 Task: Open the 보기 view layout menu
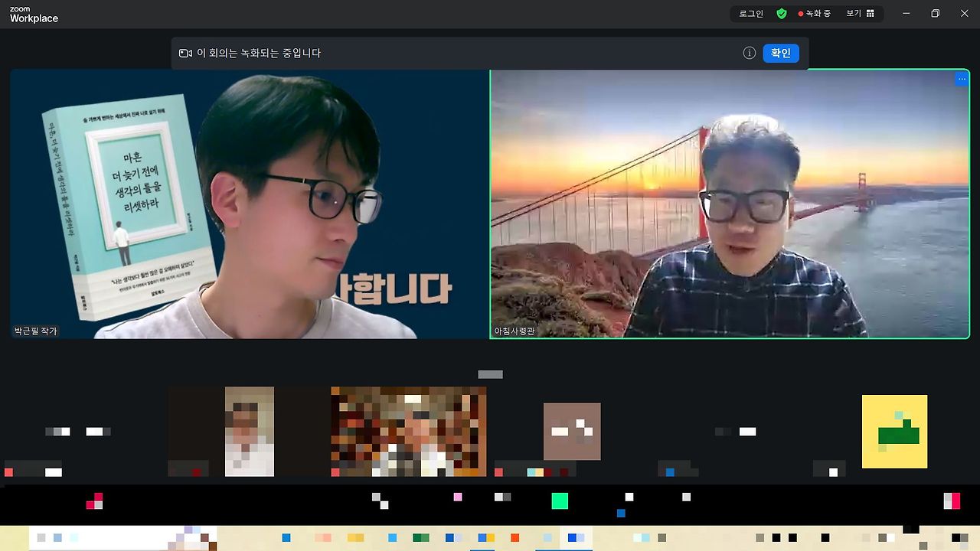coord(861,14)
